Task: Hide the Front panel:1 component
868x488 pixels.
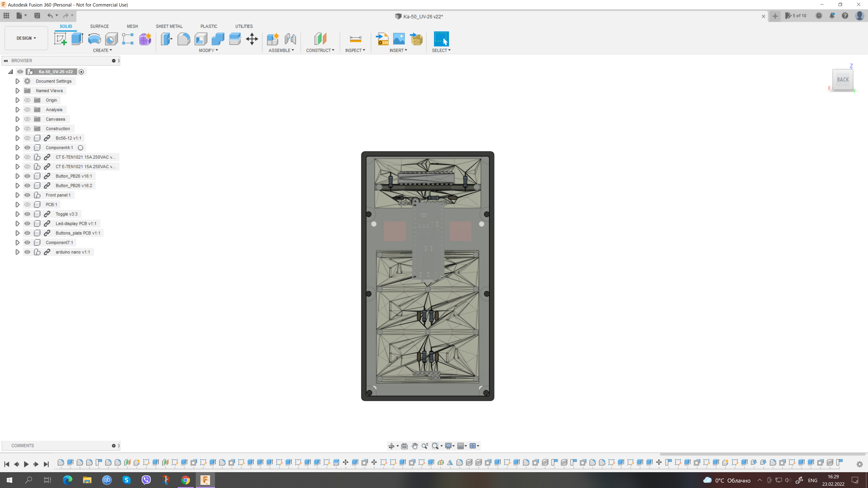Action: pyautogui.click(x=27, y=195)
